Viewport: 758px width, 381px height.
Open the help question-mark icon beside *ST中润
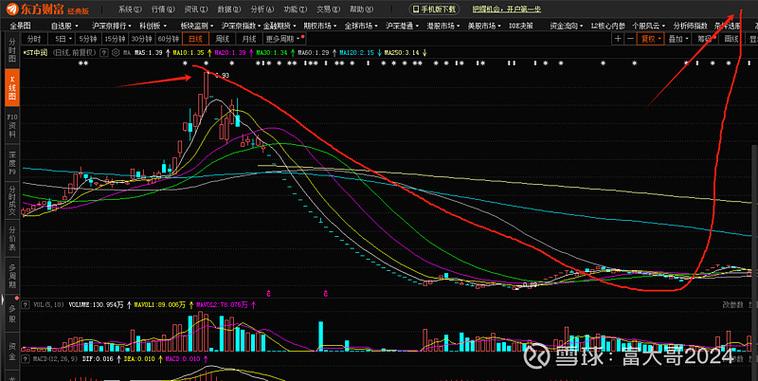click(105, 52)
